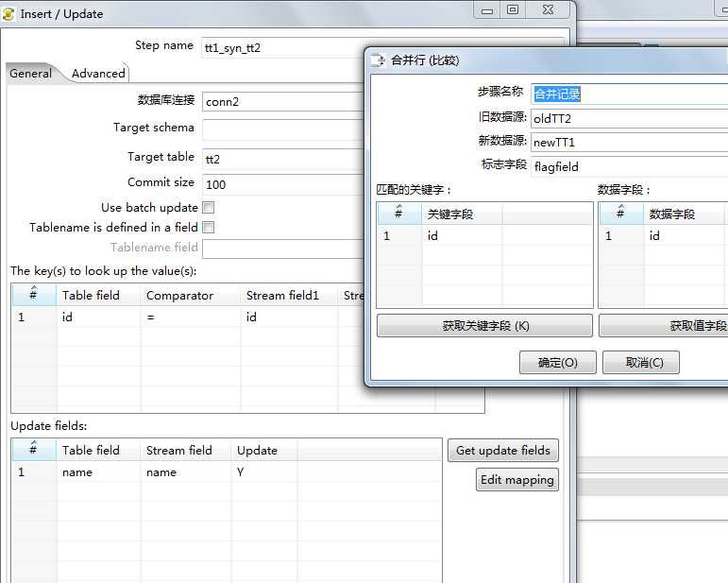
Task: Click the Insert / Update window title icon
Action: [x=8, y=14]
